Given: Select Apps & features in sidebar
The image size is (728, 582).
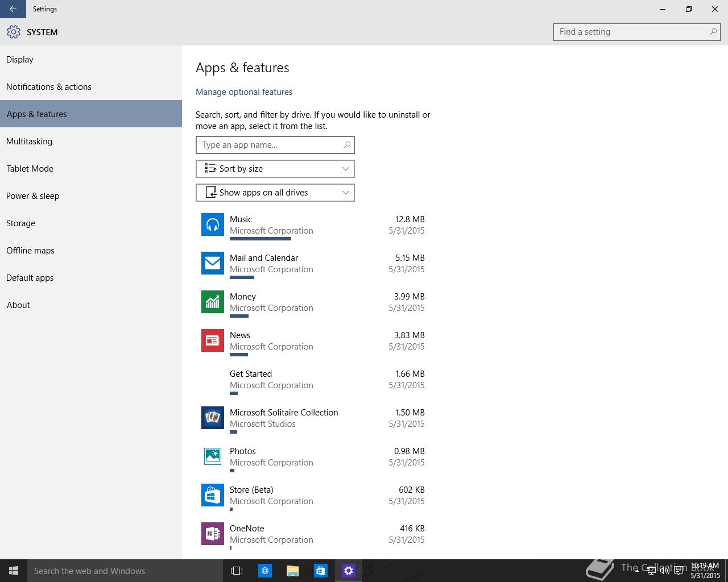Looking at the screenshot, I should coord(91,114).
